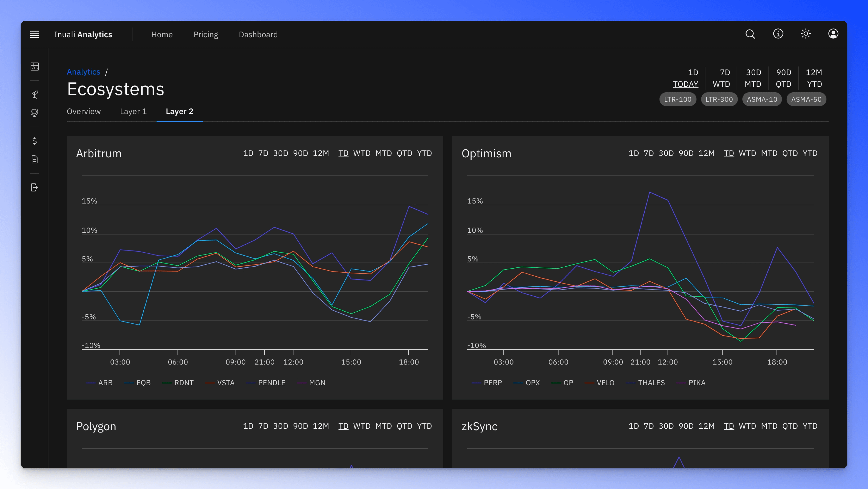Click the globe/network icon in sidebar
868x489 pixels.
coord(35,113)
